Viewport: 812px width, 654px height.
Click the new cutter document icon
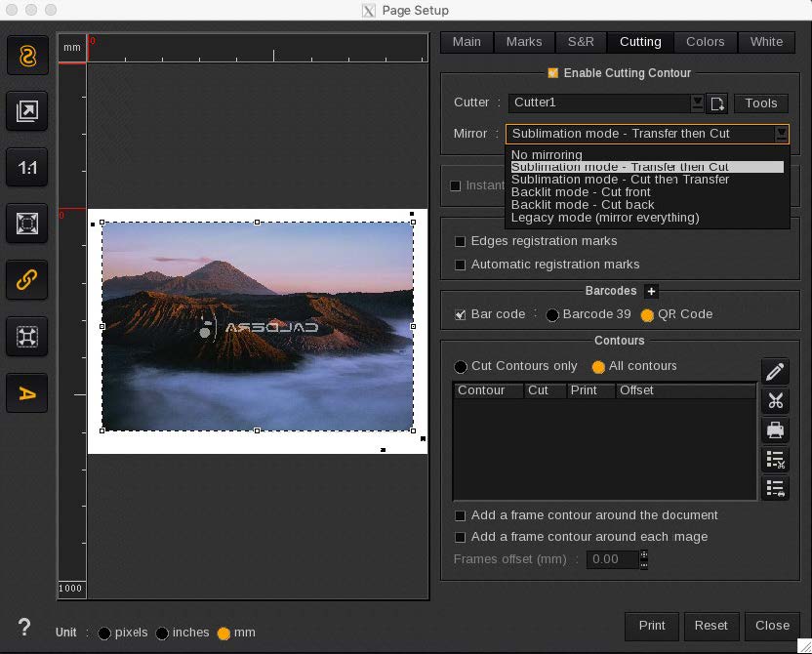[717, 103]
